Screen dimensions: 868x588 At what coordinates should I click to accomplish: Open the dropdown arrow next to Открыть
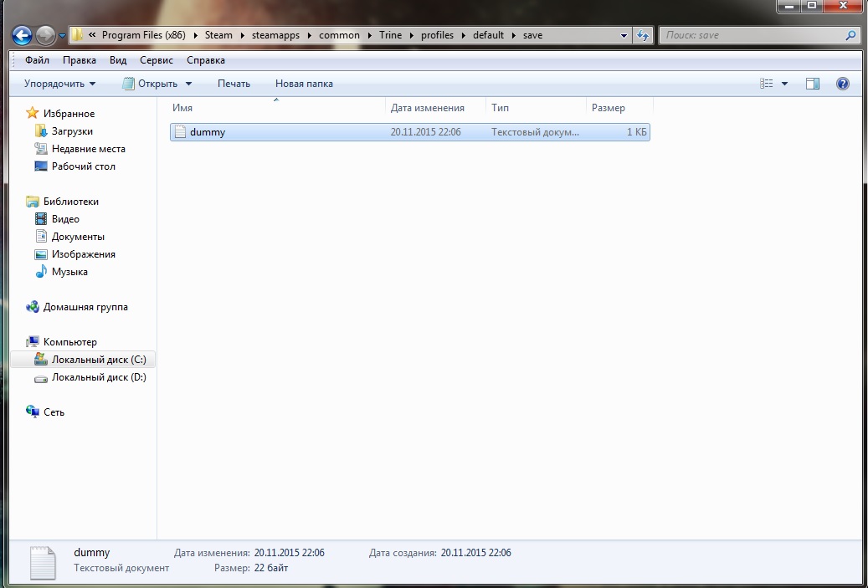(188, 84)
